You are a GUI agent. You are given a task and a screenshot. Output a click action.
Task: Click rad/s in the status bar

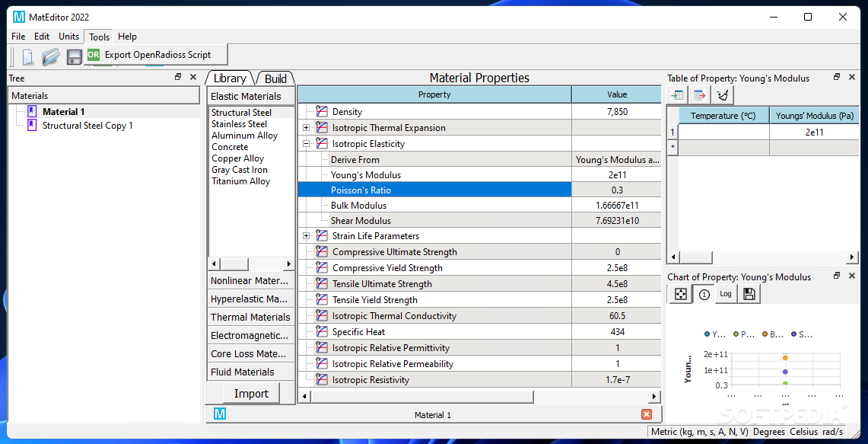pos(832,431)
